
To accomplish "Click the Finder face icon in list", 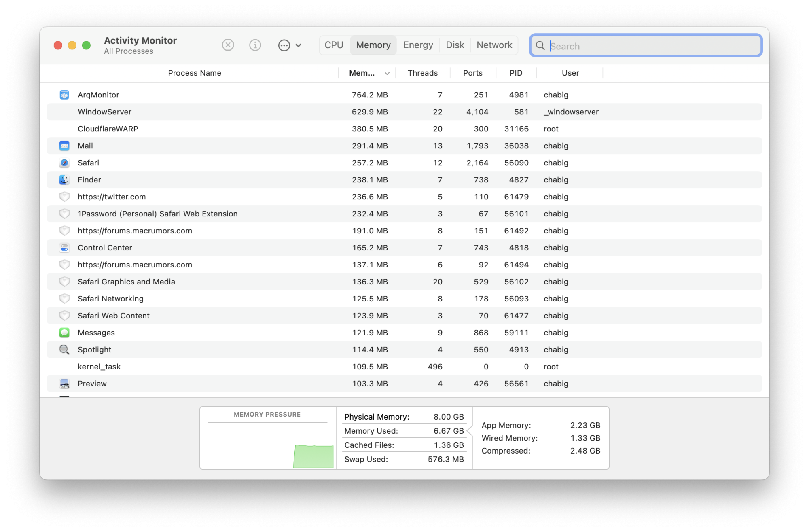I will pyautogui.click(x=64, y=180).
